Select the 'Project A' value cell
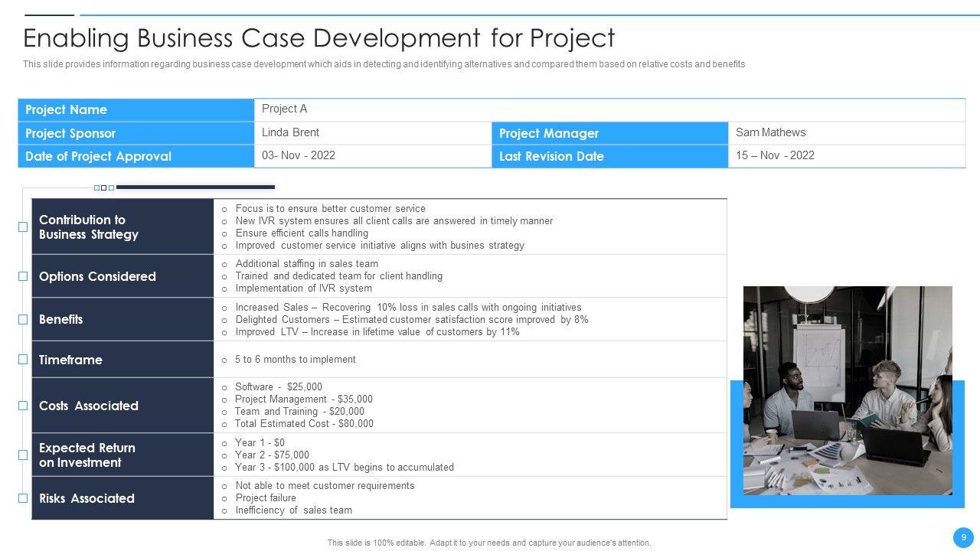This screenshot has height=551, width=980. point(609,109)
